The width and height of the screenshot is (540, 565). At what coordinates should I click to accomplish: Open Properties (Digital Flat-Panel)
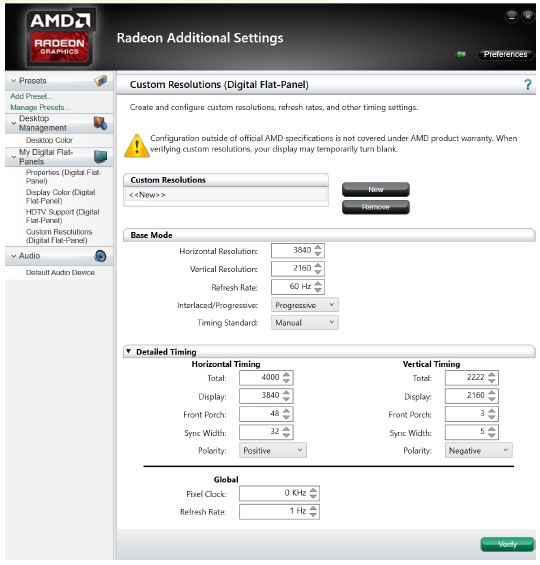[x=63, y=177]
